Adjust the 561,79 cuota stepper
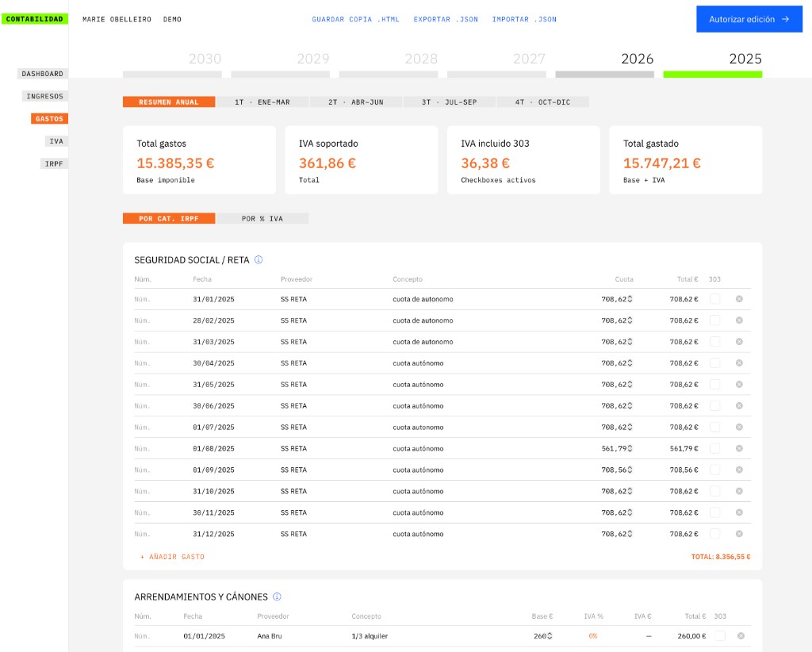Image resolution: width=812 pixels, height=652 pixels. 630,448
